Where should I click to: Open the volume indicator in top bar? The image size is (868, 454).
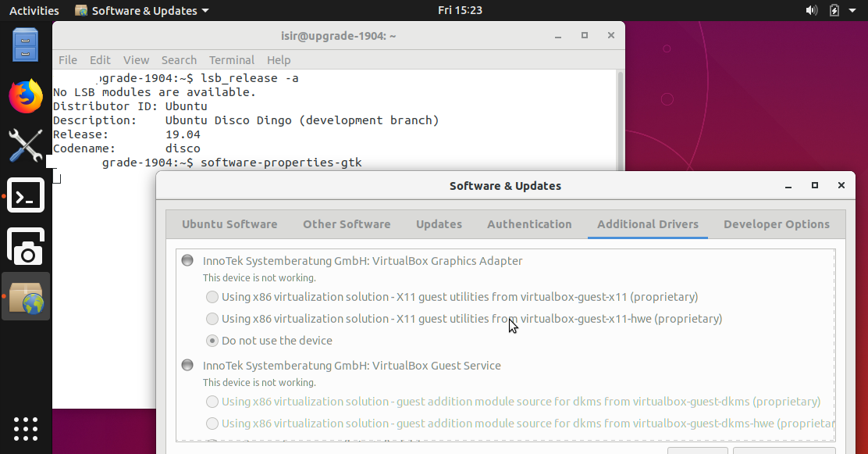[x=812, y=10]
